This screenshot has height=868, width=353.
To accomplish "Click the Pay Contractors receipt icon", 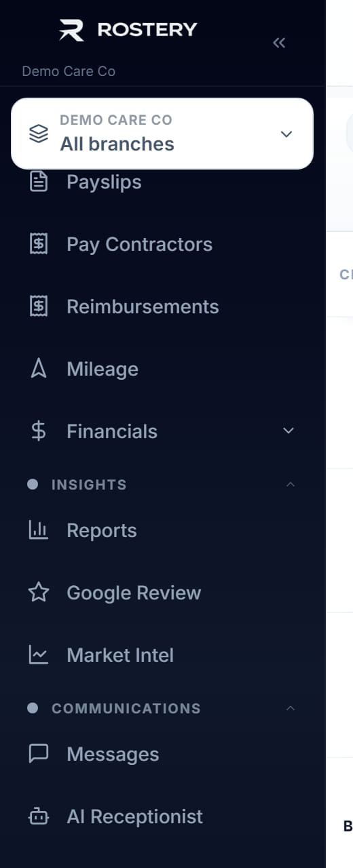I will (x=39, y=244).
